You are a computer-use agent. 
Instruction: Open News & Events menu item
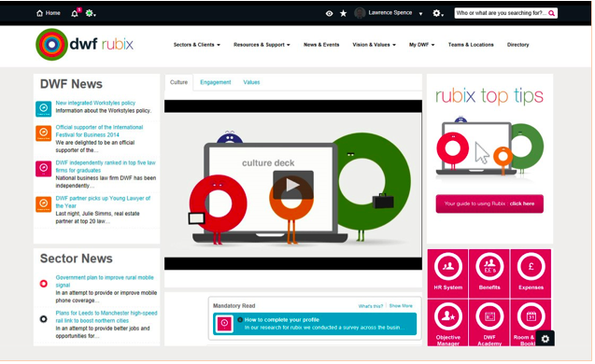coord(321,45)
